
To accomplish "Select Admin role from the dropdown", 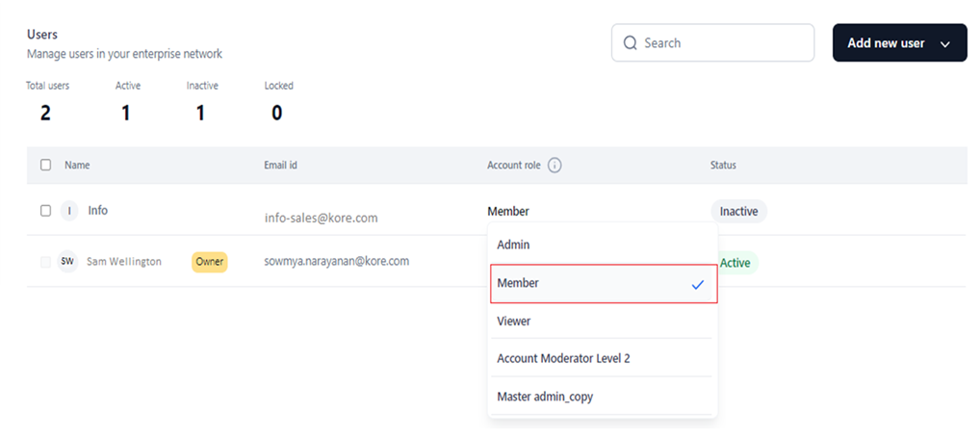I will [603, 245].
